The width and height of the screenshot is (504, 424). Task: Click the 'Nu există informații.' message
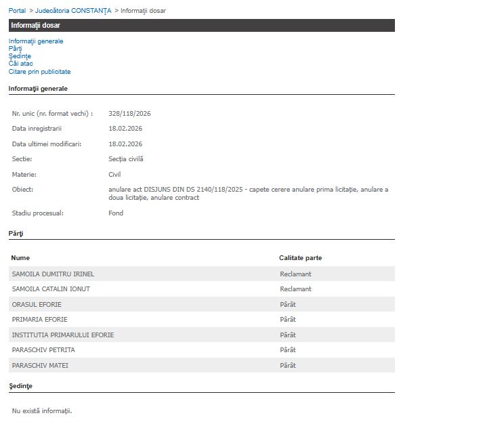tap(42, 410)
